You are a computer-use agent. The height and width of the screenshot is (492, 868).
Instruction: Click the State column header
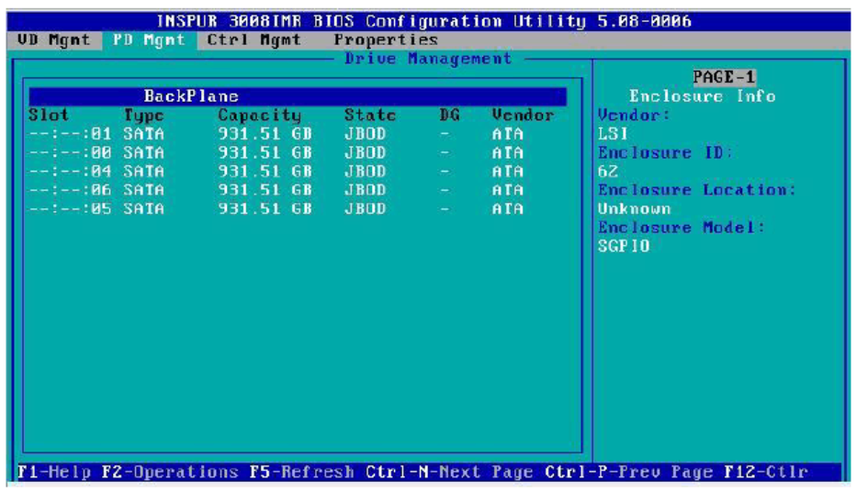pyautogui.click(x=370, y=116)
